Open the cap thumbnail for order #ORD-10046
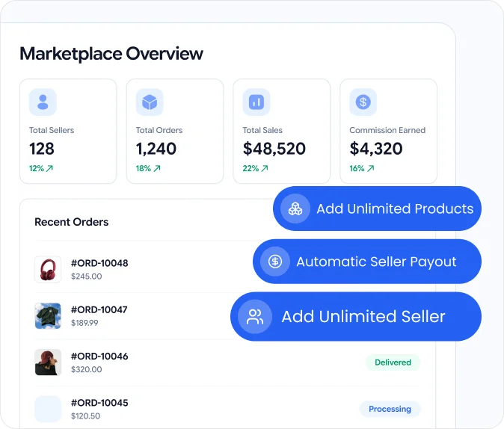 tap(48, 362)
